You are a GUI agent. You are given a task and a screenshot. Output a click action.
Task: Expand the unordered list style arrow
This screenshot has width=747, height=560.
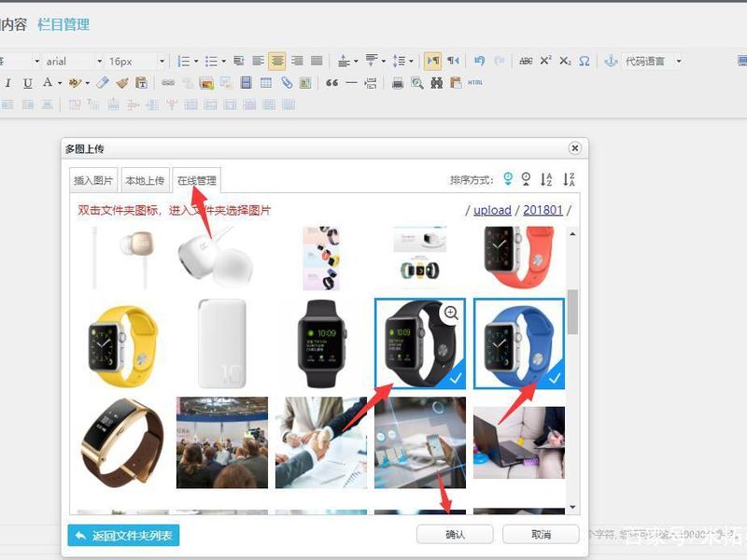224,61
